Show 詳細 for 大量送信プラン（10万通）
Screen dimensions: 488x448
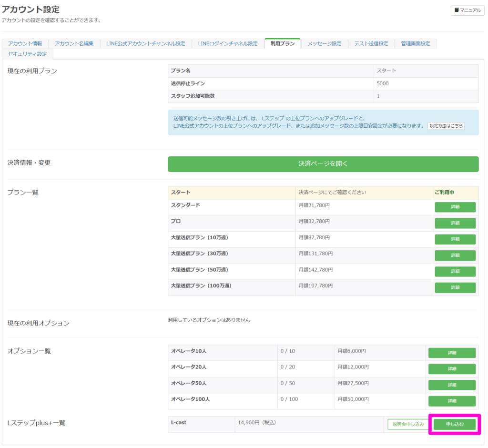tap(455, 239)
